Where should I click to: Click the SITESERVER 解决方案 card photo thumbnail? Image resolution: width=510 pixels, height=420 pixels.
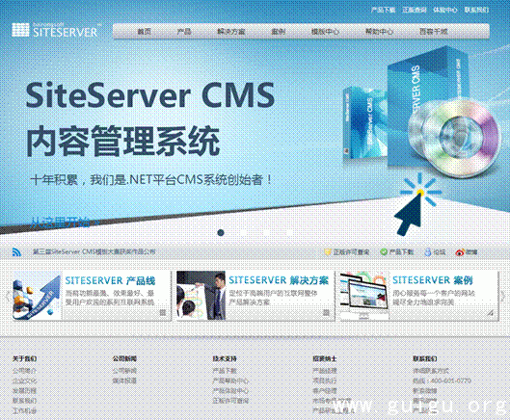[x=201, y=296]
